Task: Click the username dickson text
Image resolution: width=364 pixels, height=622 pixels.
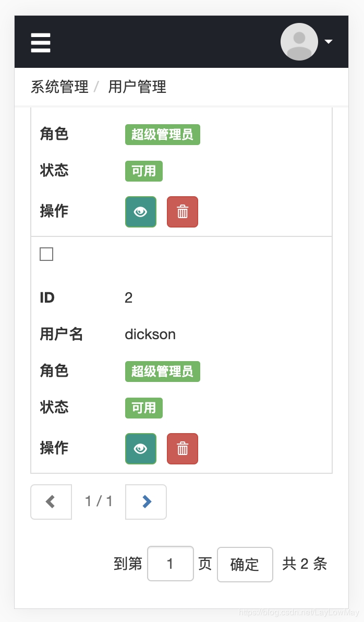Action: (x=150, y=334)
